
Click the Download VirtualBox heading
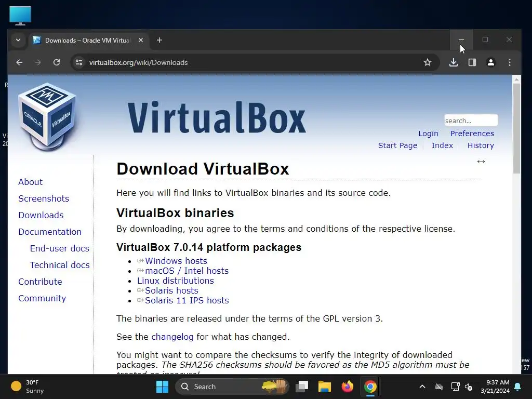click(203, 169)
